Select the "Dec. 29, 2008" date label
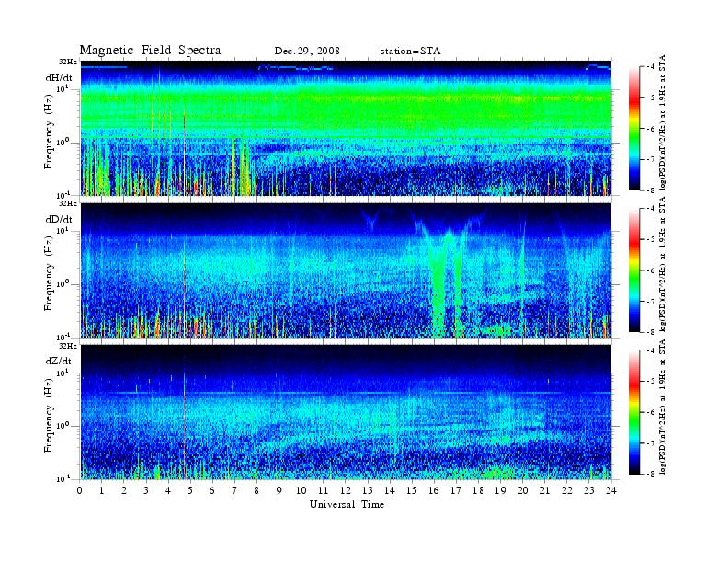This screenshot has width=728, height=563. pos(307,52)
